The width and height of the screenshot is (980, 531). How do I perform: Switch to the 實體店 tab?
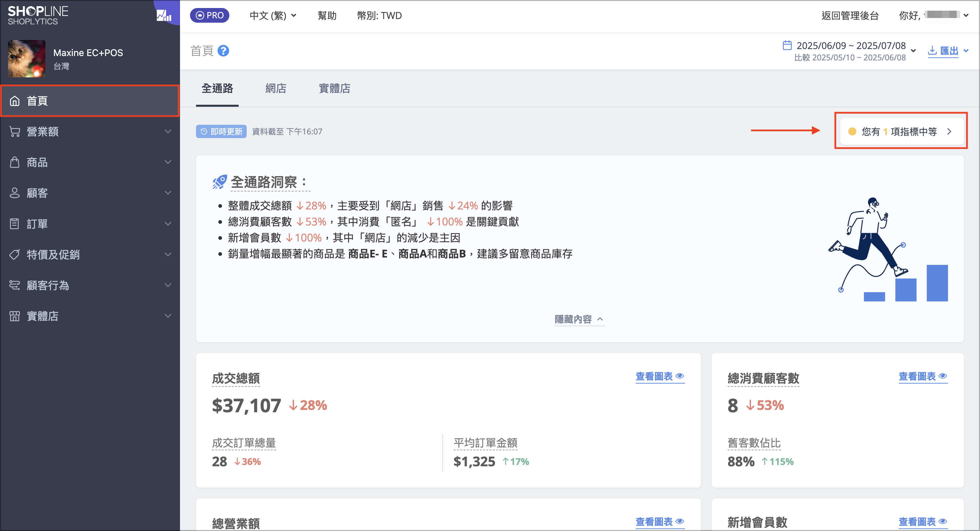pyautogui.click(x=334, y=88)
